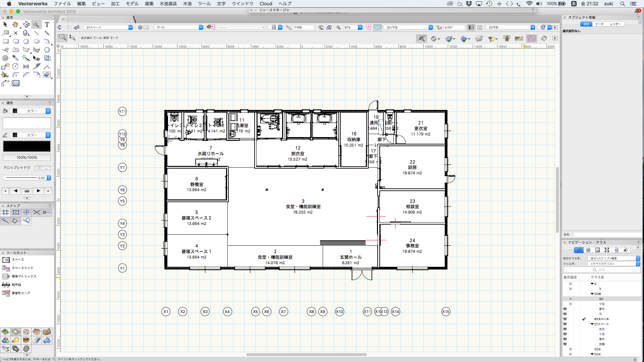Select the Flyover rotate tool
The height and width of the screenshot is (362, 644).
(x=26, y=24)
